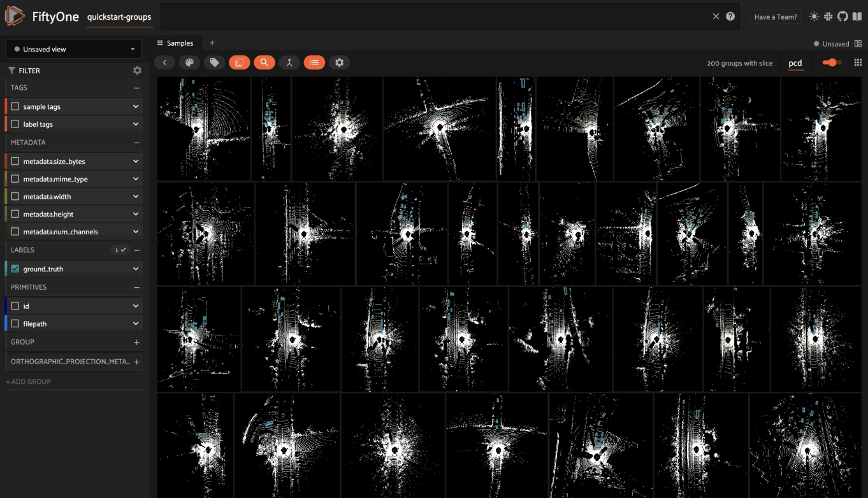Expand ground_truth filter chevron

(x=136, y=269)
